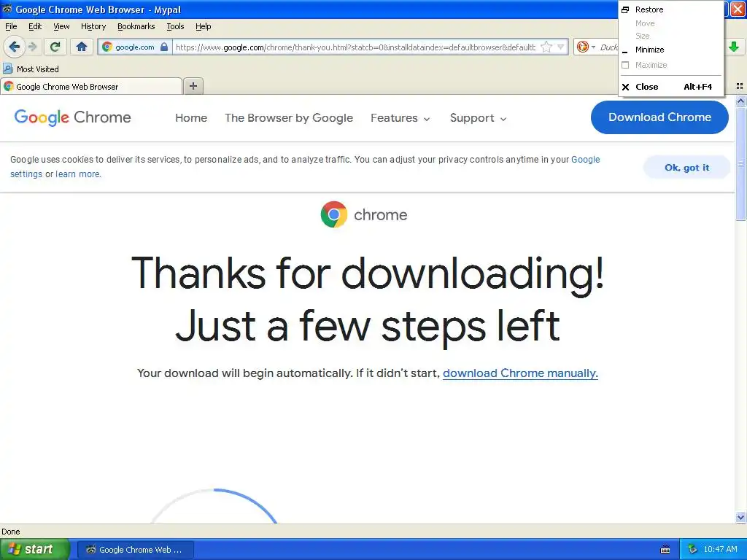Expand the Features navigation dropdown
Viewport: 747px width, 560px height.
(x=400, y=118)
